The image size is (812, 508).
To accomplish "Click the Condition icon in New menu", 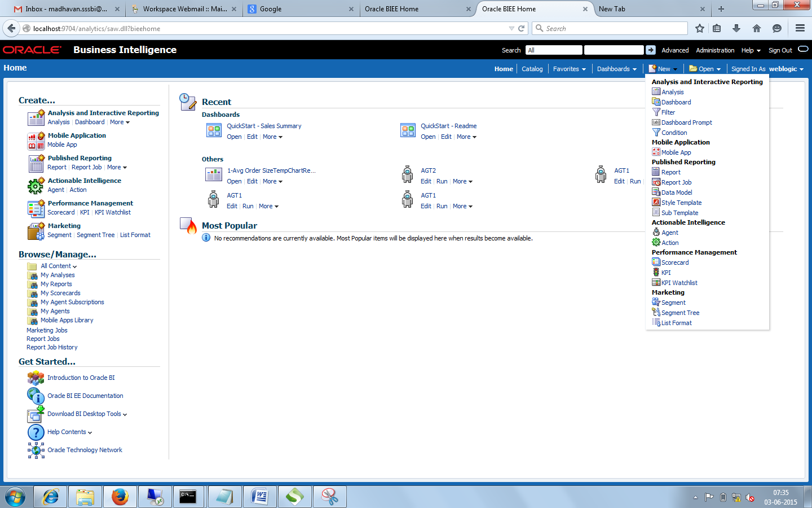I will (656, 132).
